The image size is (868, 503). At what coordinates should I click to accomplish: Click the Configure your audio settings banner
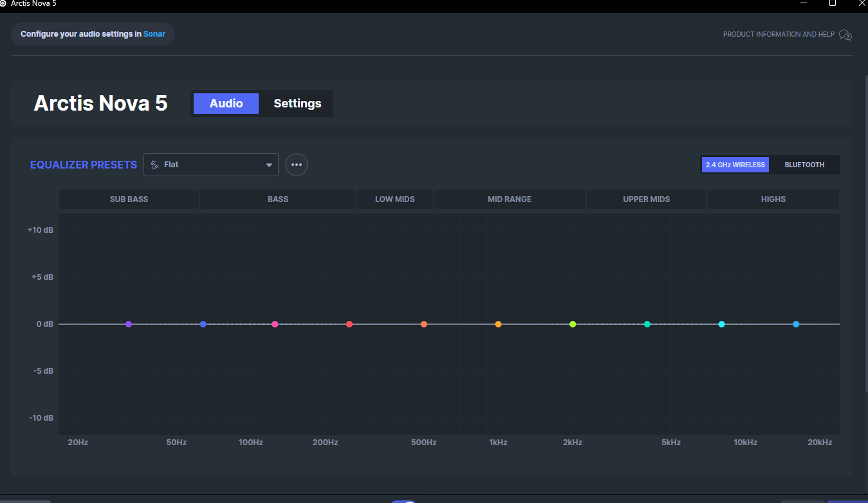pyautogui.click(x=93, y=34)
